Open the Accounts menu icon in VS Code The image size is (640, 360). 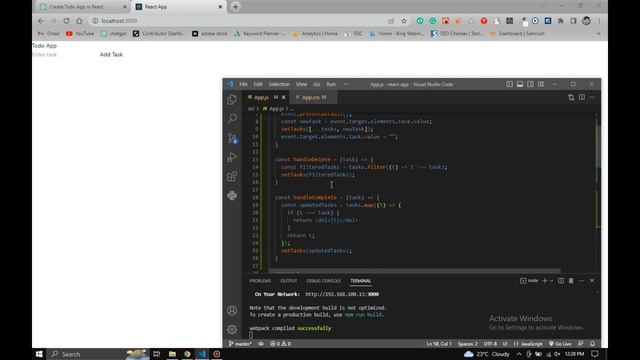tap(232, 310)
